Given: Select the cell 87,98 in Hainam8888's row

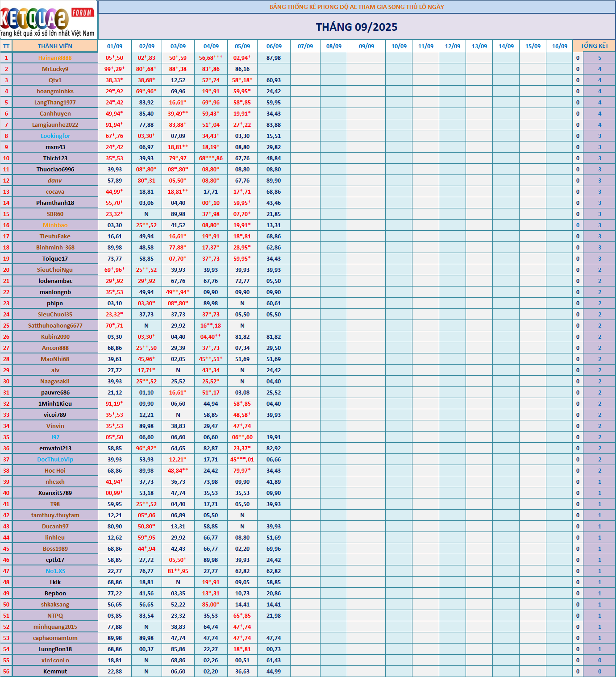Looking at the screenshot, I should click(274, 58).
